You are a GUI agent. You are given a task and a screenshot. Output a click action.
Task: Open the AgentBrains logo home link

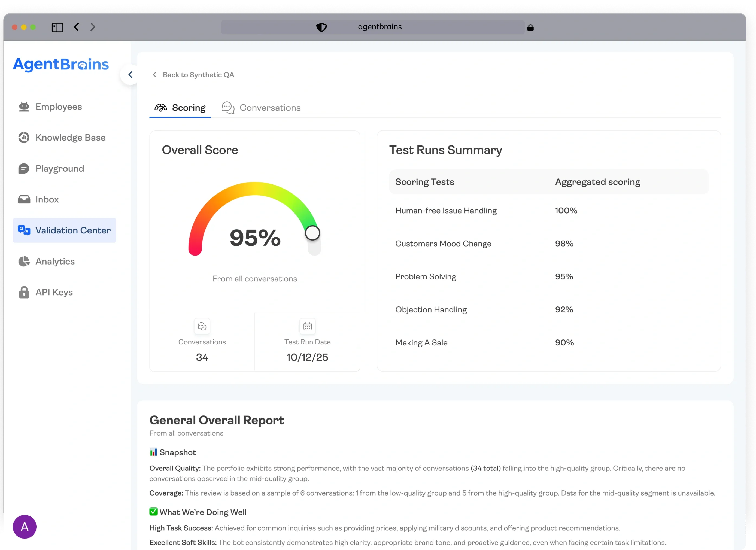pos(61,64)
